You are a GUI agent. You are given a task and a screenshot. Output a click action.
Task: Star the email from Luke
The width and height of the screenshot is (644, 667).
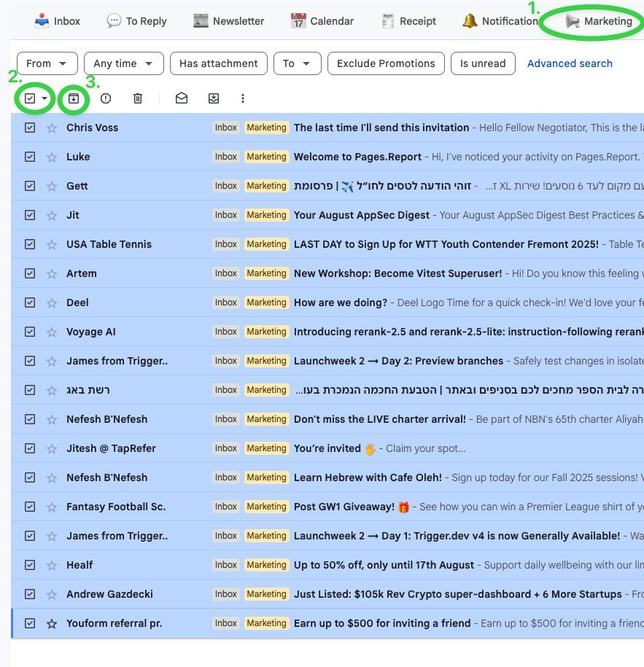(51, 156)
